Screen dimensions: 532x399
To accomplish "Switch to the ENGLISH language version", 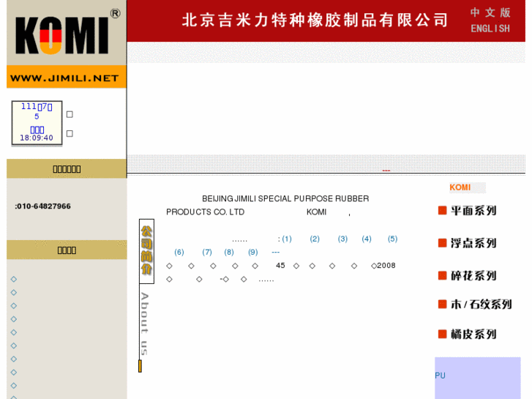I will (x=490, y=29).
